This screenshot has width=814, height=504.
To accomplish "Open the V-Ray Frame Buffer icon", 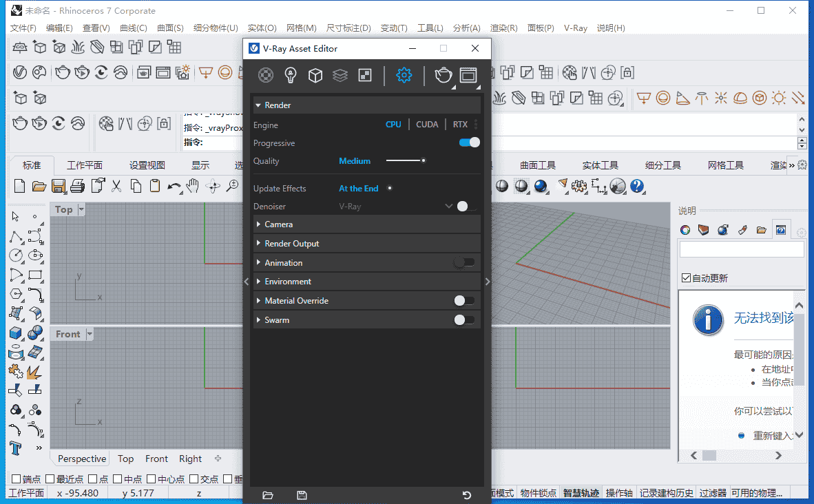I will 468,75.
